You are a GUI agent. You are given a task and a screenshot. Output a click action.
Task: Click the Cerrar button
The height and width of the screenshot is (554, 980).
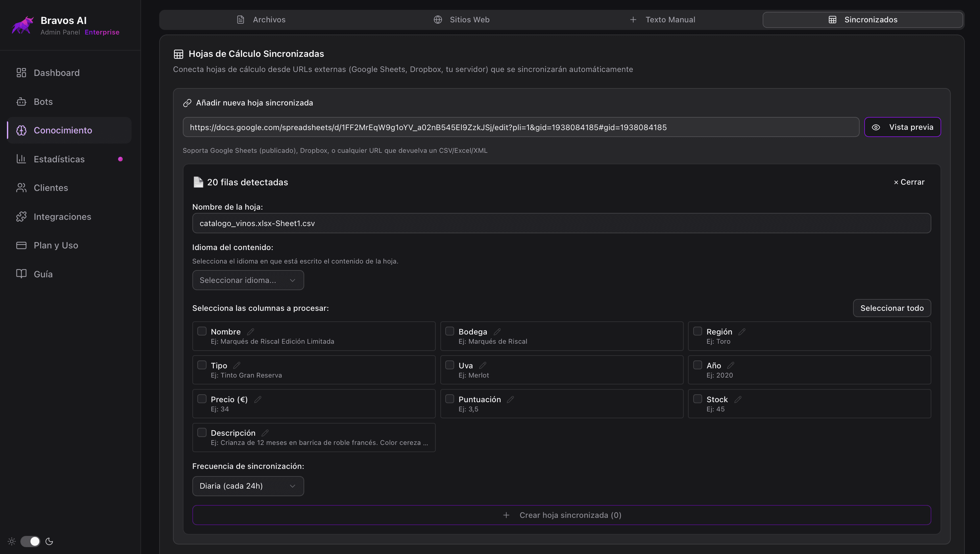click(x=909, y=182)
